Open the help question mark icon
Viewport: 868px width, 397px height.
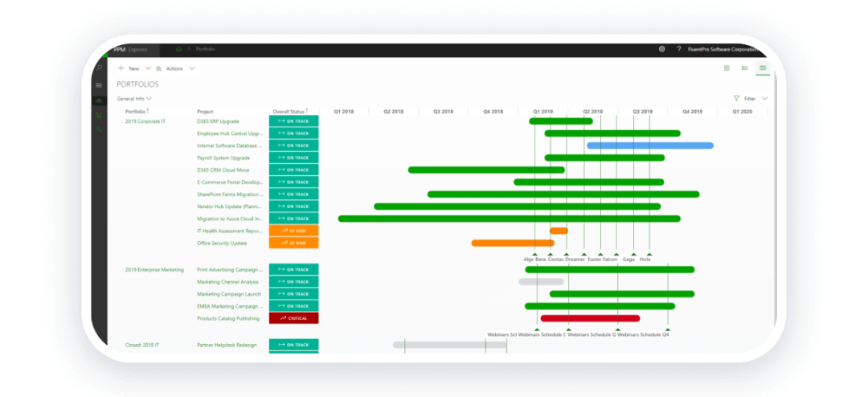(678, 49)
